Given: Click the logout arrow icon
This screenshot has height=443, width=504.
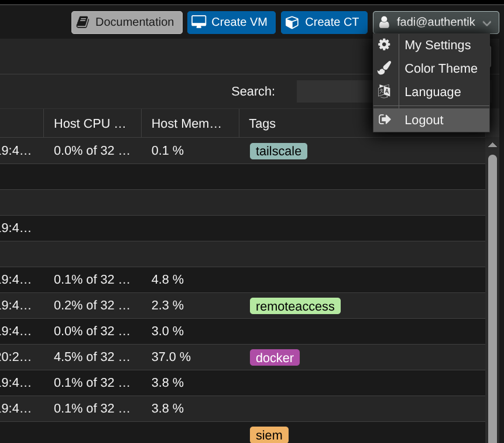Looking at the screenshot, I should click(385, 120).
